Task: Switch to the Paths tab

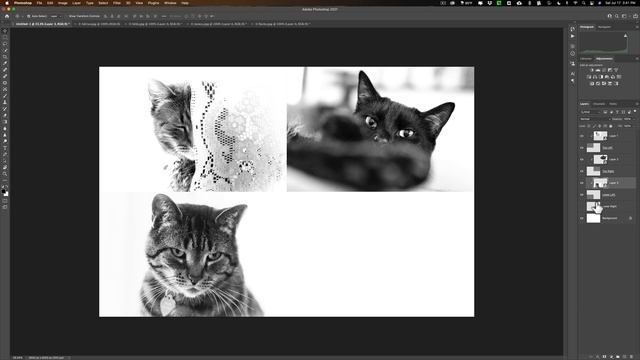Action: click(x=613, y=104)
